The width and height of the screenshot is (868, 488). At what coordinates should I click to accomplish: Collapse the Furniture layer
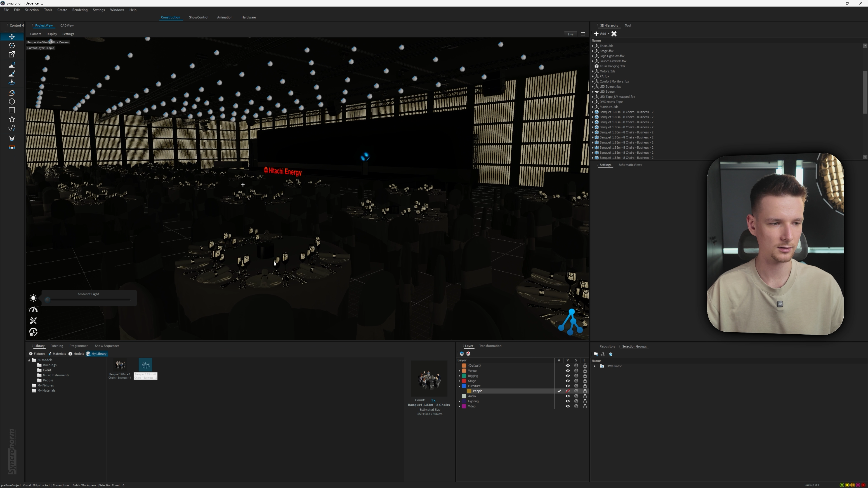tap(459, 386)
